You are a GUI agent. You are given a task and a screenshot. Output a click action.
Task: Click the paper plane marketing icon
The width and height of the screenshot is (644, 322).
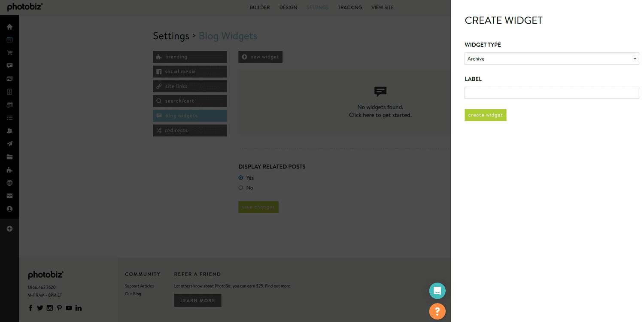pyautogui.click(x=9, y=144)
